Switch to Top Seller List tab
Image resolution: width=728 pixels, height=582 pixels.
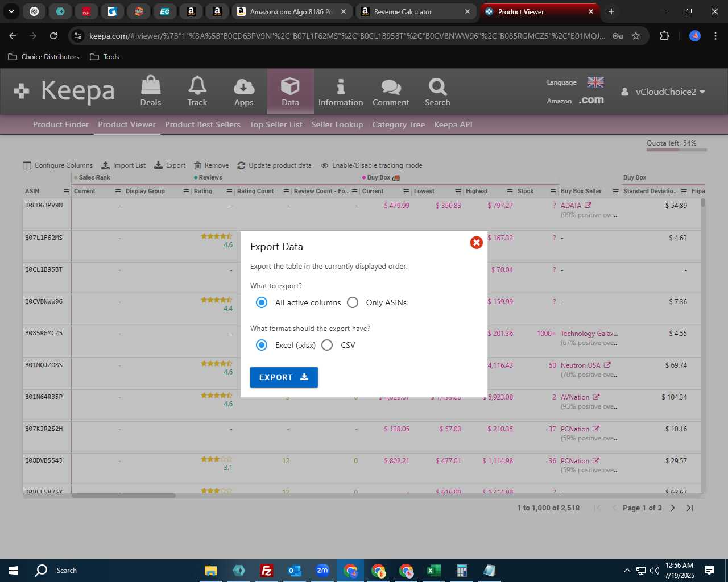[x=276, y=124]
